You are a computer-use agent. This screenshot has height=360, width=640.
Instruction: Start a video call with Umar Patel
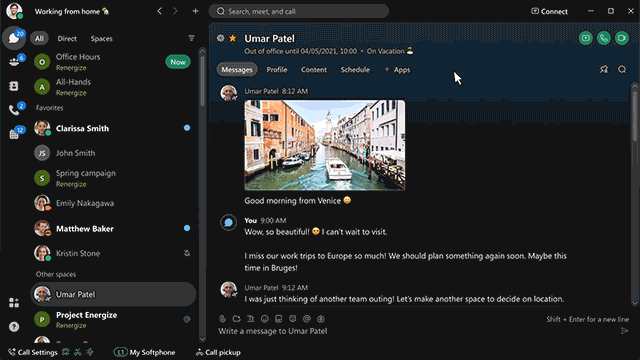622,38
